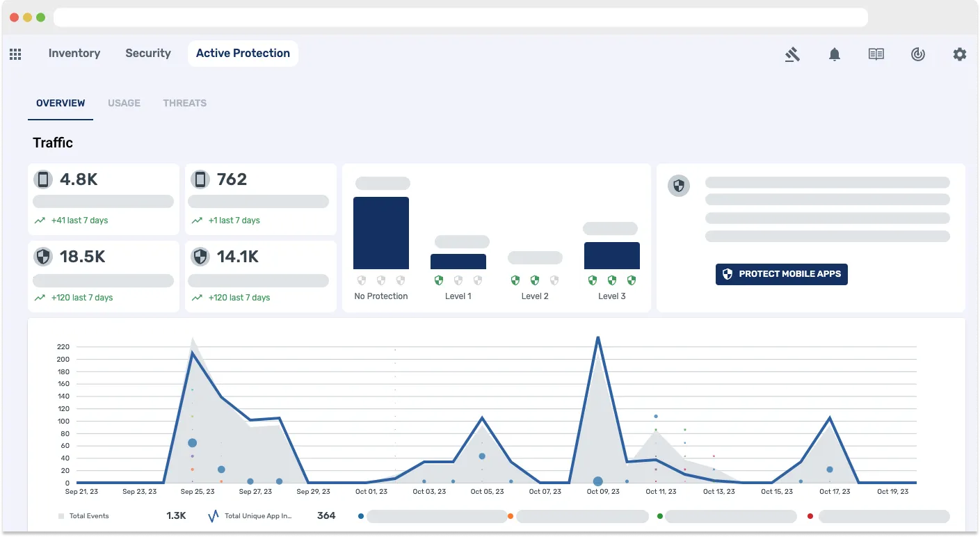
Task: Select Inventory in the top navigation
Action: pyautogui.click(x=74, y=54)
